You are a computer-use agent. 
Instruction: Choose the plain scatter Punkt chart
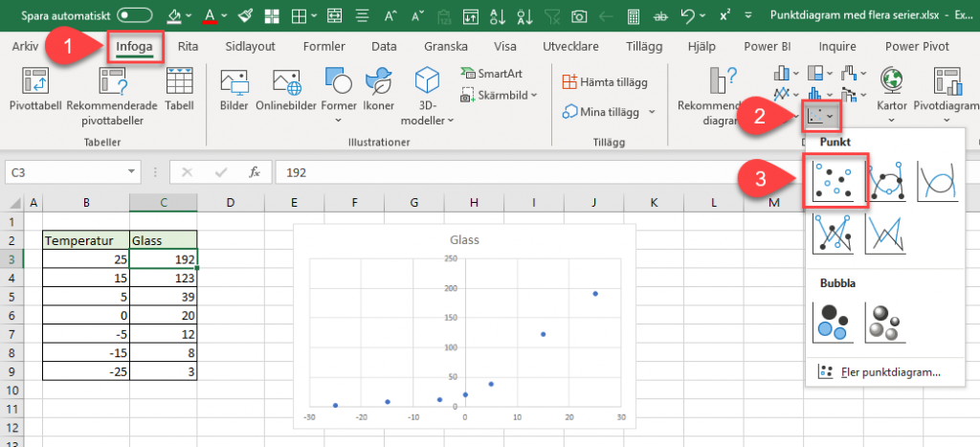(x=835, y=180)
